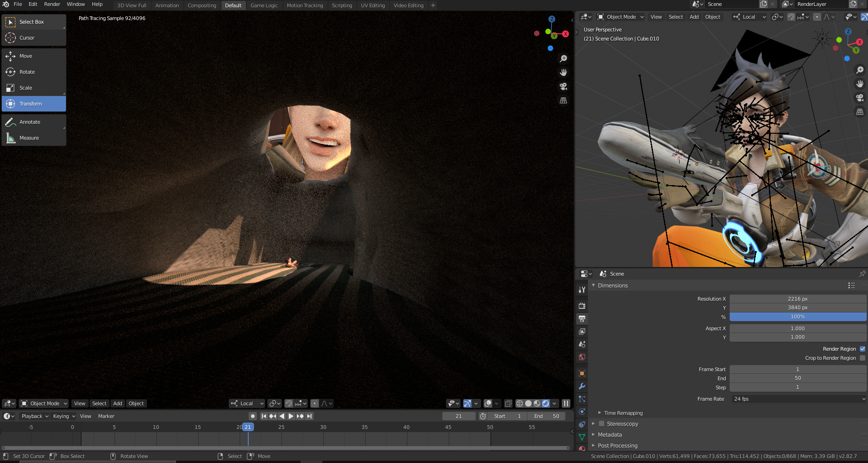Choose the Move tool
Image resolution: width=868 pixels, height=463 pixels.
click(x=34, y=56)
